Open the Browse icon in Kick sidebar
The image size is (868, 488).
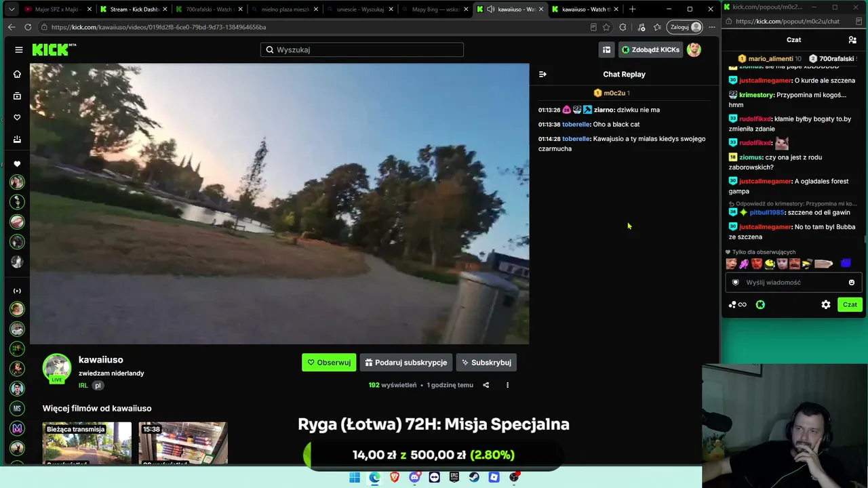17,96
